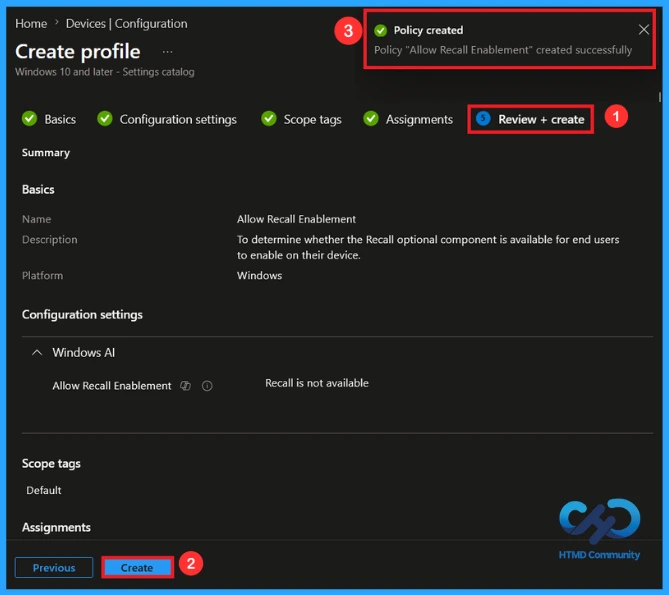Click the 'Summary' heading
The width and height of the screenshot is (669, 595).
point(46,153)
